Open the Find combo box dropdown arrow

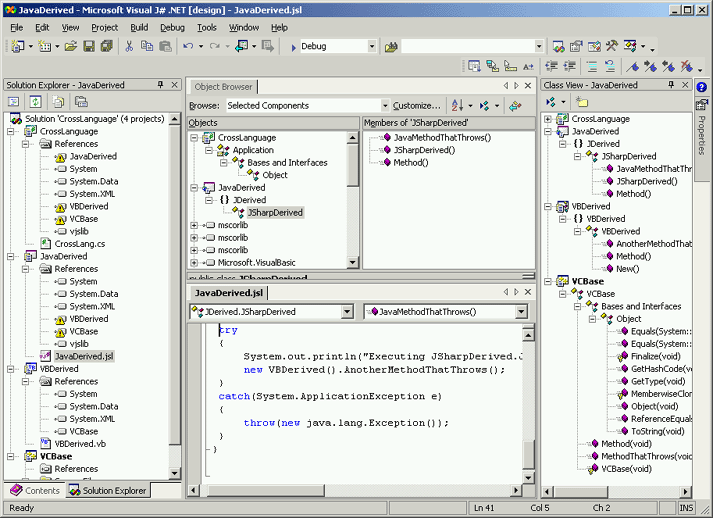coord(539,46)
